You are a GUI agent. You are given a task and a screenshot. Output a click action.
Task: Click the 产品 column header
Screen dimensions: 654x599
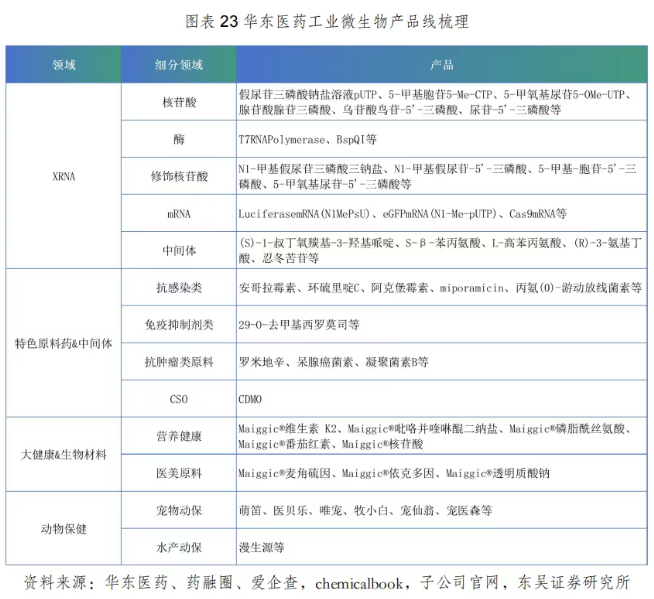click(442, 65)
